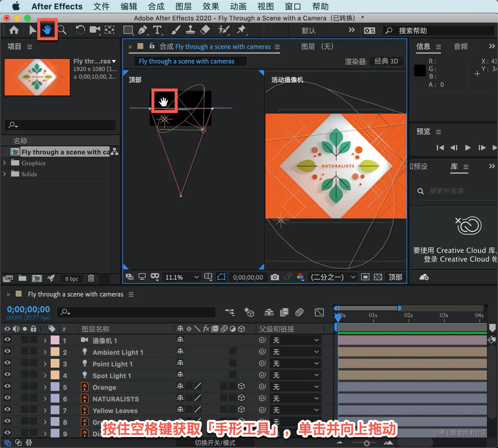Open the 经典 3D renderer dropdown
Screen dimensions: 498x448
(386, 61)
